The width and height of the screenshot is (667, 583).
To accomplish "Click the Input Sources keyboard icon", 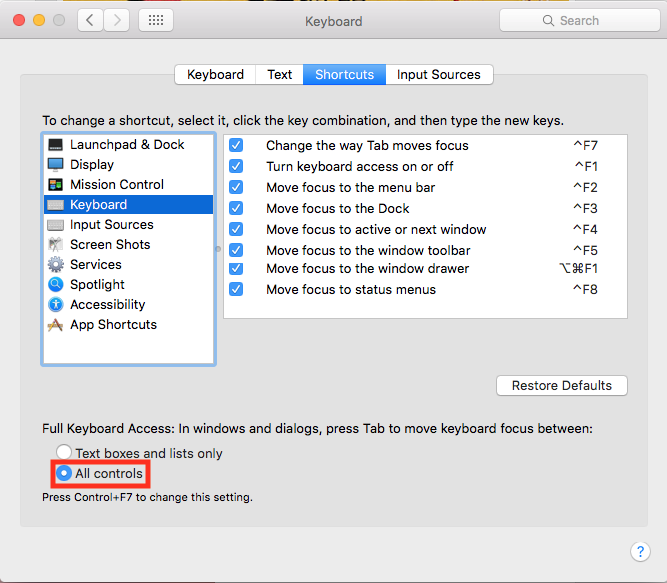I will (55, 225).
